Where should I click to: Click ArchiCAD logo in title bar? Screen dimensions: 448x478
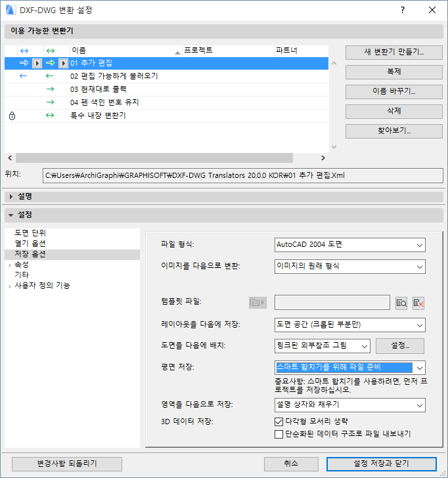pos(11,10)
